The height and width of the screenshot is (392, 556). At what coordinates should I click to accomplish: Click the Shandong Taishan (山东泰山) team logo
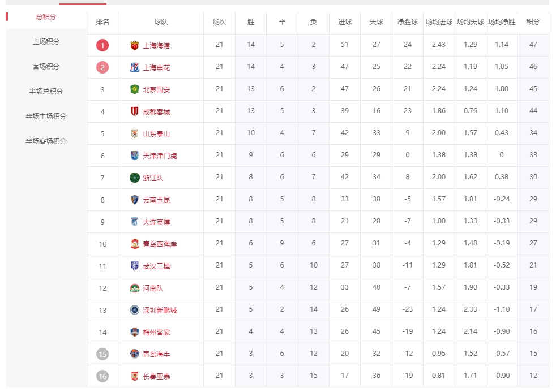tap(135, 133)
